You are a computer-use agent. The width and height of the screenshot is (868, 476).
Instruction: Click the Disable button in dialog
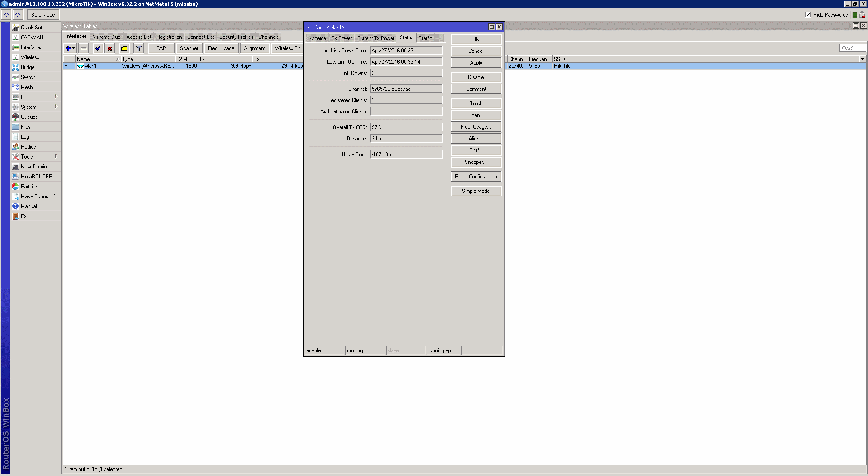476,77
